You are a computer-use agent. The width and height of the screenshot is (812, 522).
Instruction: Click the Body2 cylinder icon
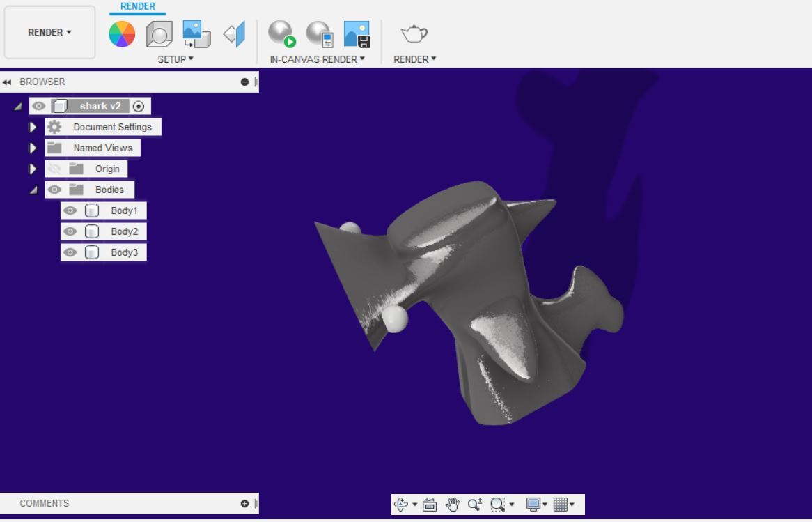(92, 231)
